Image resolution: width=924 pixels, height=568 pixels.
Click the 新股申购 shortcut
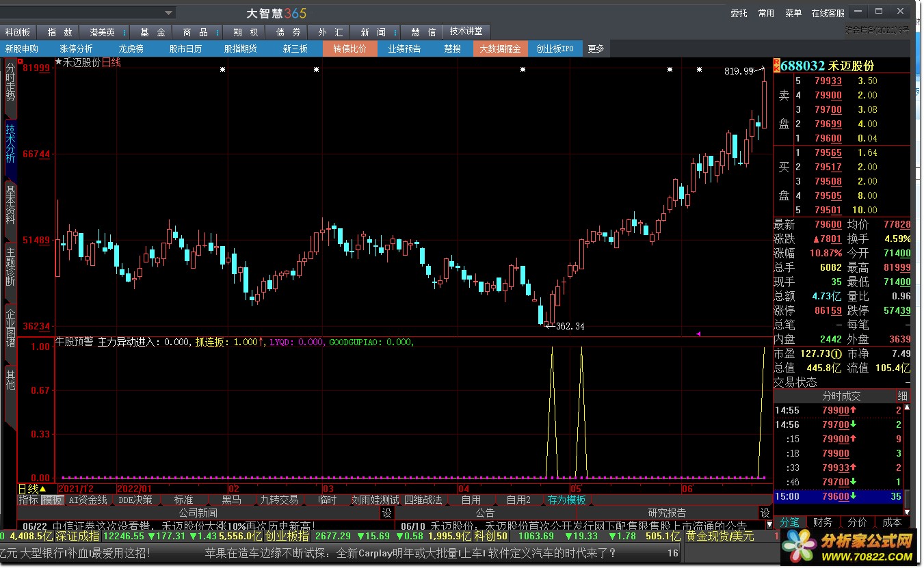tap(22, 49)
